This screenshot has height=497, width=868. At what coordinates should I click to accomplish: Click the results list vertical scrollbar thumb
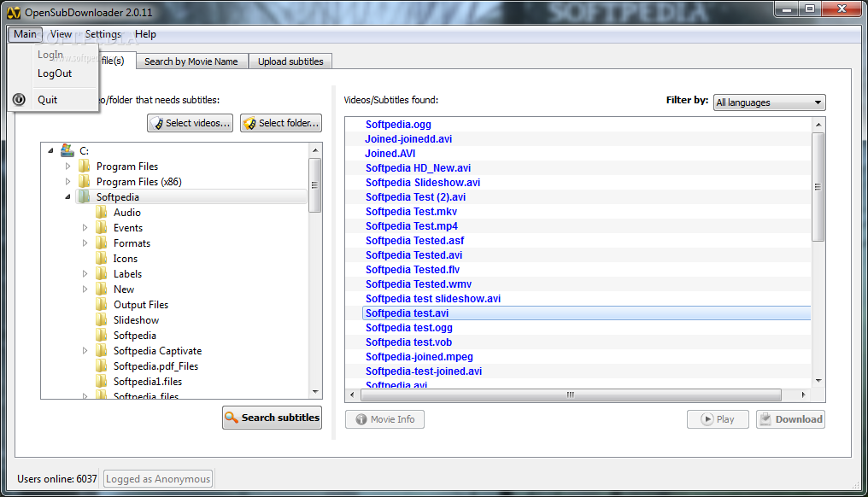coord(818,187)
